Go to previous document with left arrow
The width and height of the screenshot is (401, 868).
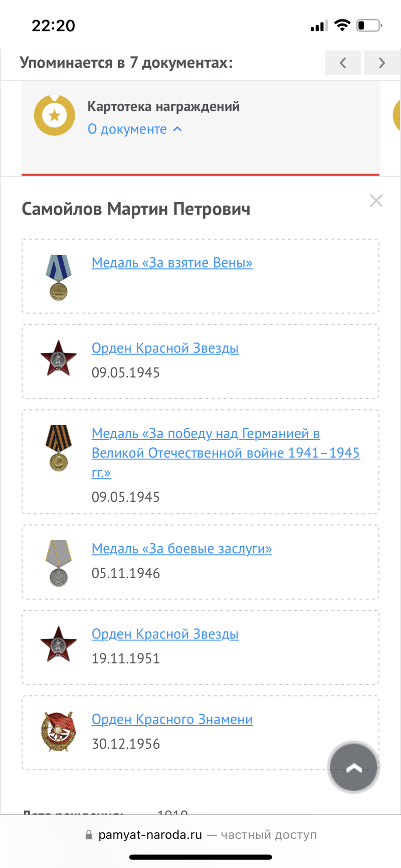(x=343, y=63)
